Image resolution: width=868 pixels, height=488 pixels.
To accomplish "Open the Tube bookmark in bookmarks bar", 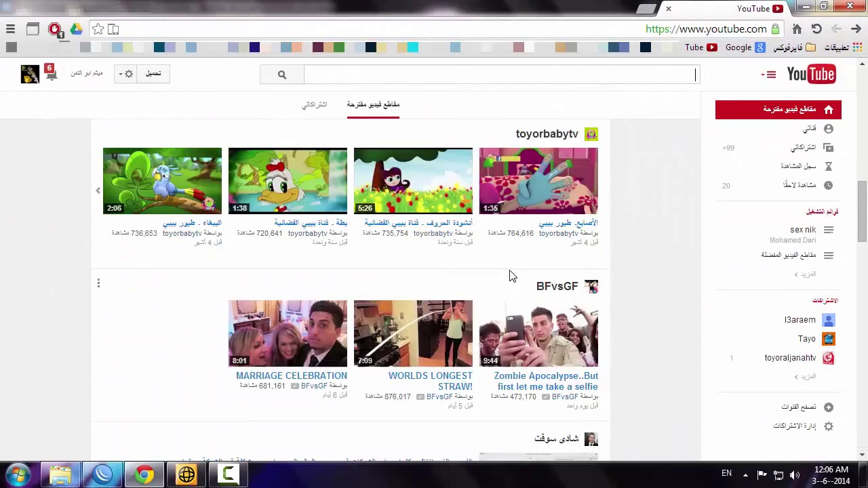I will 701,47.
